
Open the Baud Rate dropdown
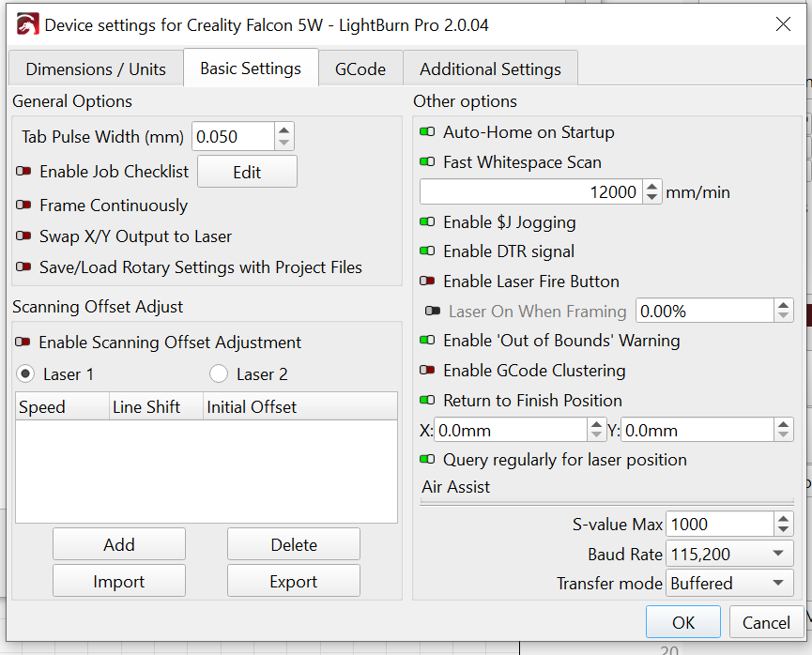tap(728, 555)
